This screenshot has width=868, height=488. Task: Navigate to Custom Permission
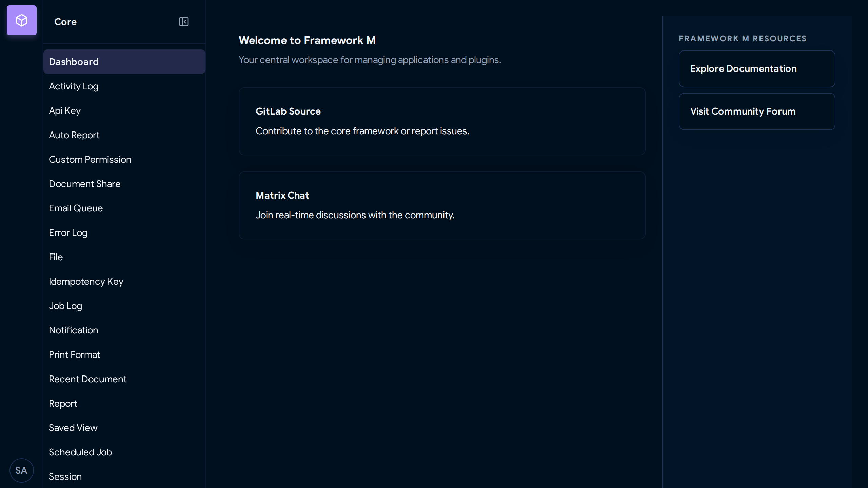(x=124, y=159)
